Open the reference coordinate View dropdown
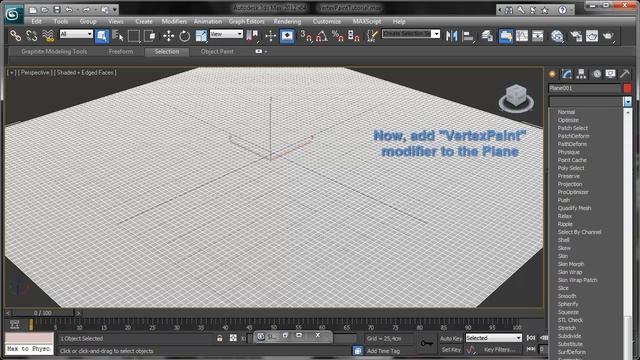Screen dimensions: 640x360 pyautogui.click(x=227, y=34)
